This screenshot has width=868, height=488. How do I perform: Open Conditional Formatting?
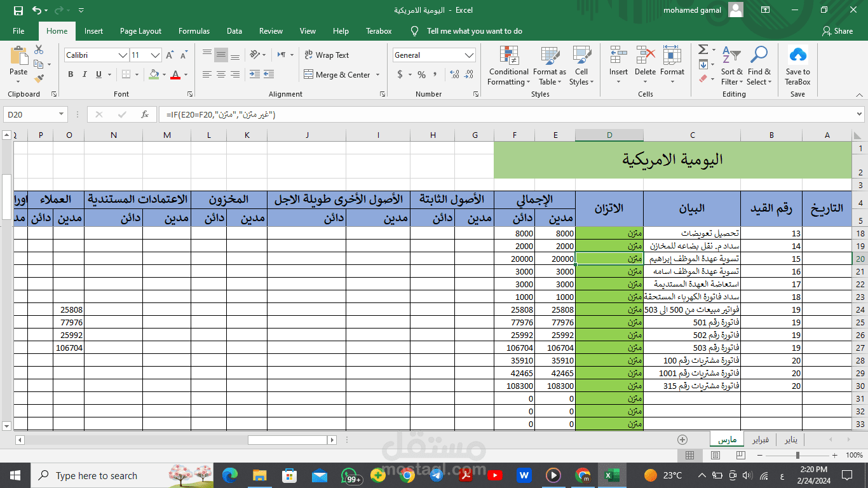[x=508, y=65]
